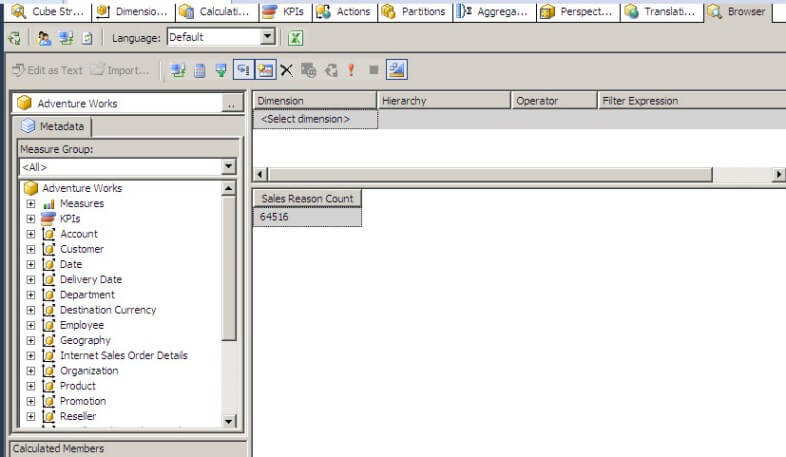The height and width of the screenshot is (457, 786).
Task: Click the filter pane scroll-left arrow
Action: click(x=260, y=174)
